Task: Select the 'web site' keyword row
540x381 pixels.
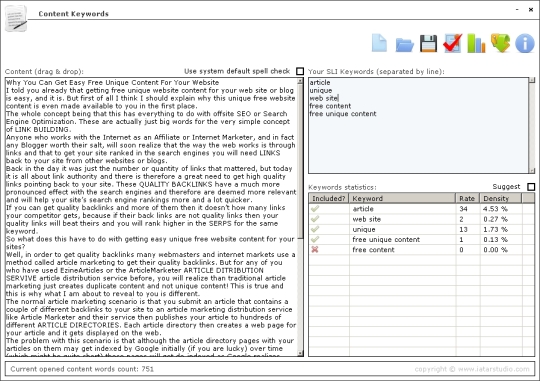Action: coord(422,219)
